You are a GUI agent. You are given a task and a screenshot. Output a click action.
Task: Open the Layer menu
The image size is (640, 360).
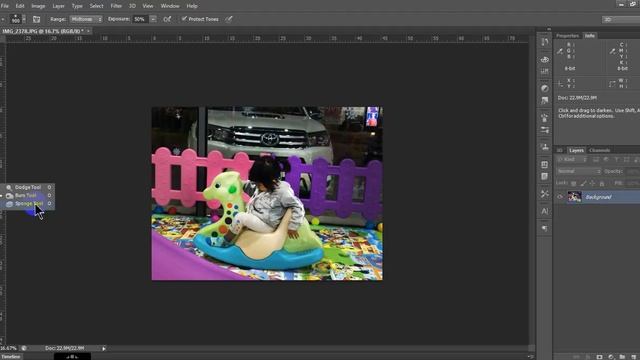click(x=58, y=6)
